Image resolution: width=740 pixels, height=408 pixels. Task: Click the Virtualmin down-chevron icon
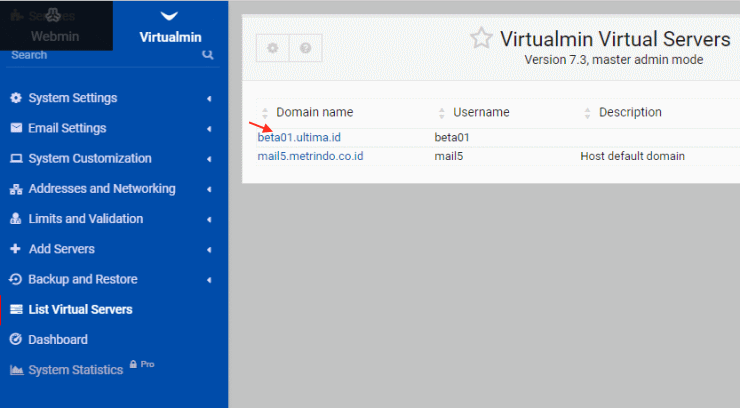coord(169,16)
